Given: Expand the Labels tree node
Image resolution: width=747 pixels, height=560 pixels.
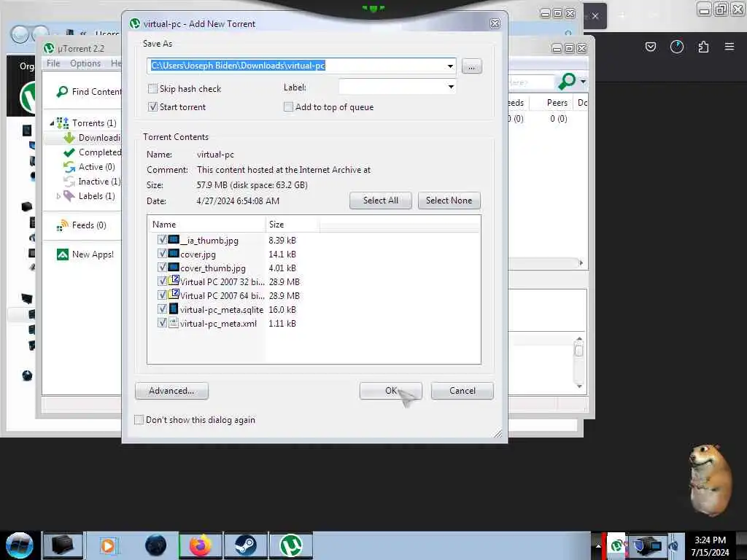Looking at the screenshot, I should coord(58,195).
